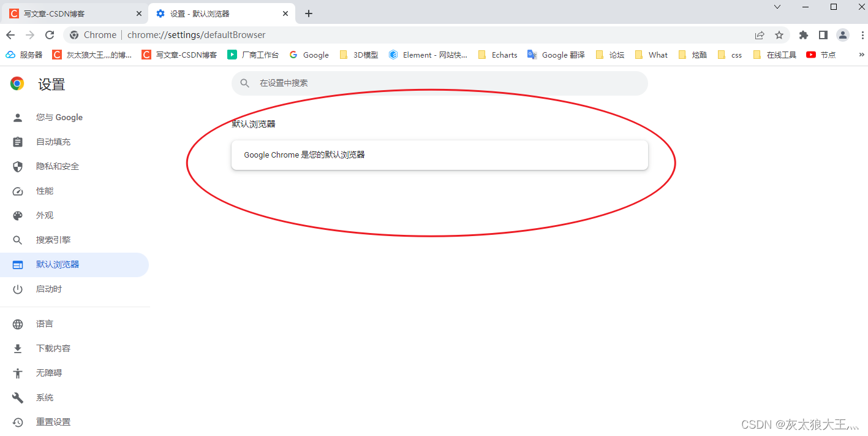
Task: Click the 设置 page title
Action: click(x=51, y=85)
